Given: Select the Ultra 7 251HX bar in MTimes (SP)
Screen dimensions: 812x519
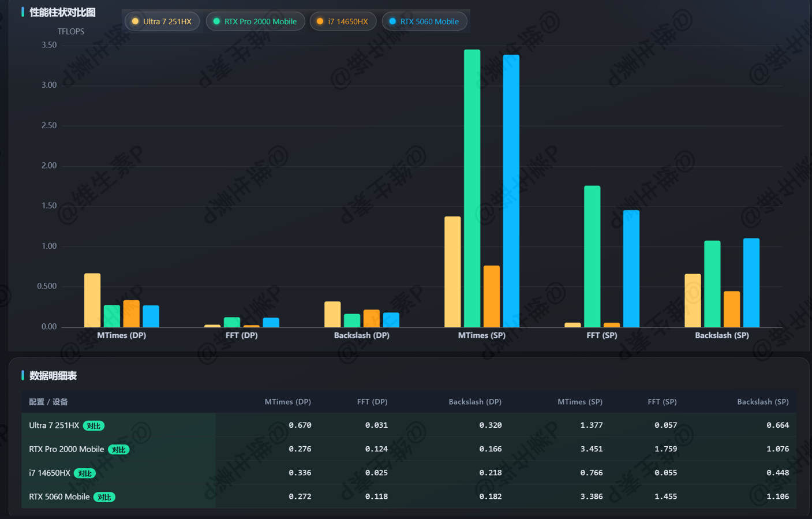Looking at the screenshot, I should pyautogui.click(x=452, y=272).
